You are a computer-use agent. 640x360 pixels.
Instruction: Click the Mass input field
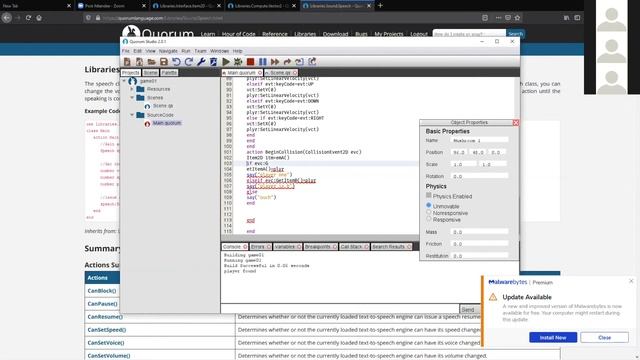tap(480, 231)
